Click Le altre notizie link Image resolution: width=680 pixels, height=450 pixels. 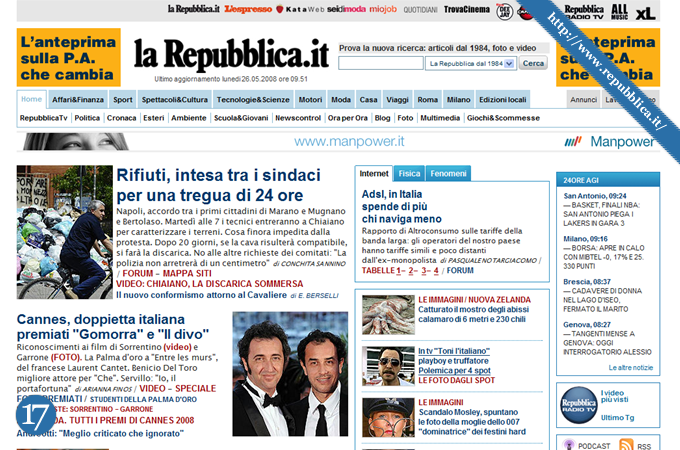pos(631,368)
